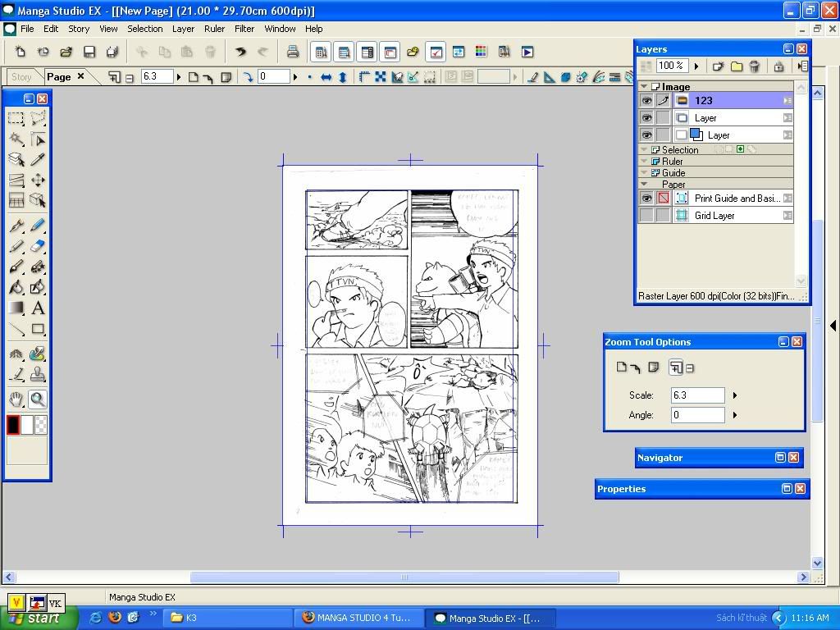
Task: Select the Magic Wand tool
Action: (16, 139)
